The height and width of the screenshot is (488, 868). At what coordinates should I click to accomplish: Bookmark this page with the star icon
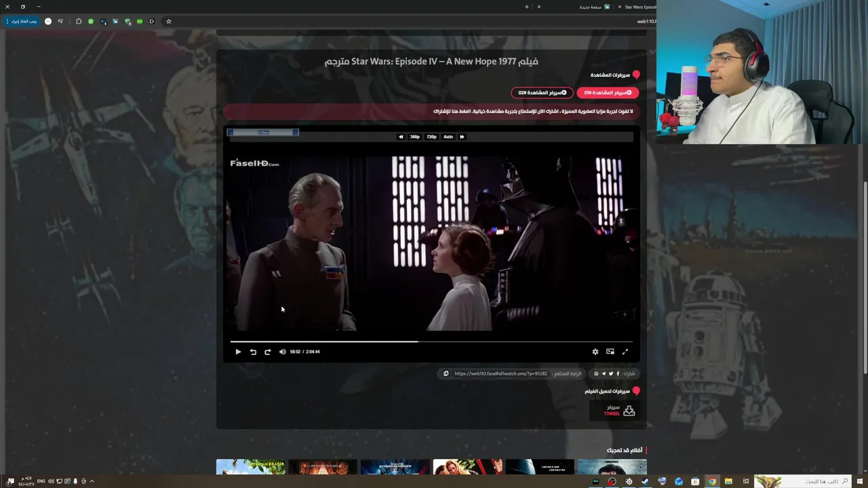point(169,21)
